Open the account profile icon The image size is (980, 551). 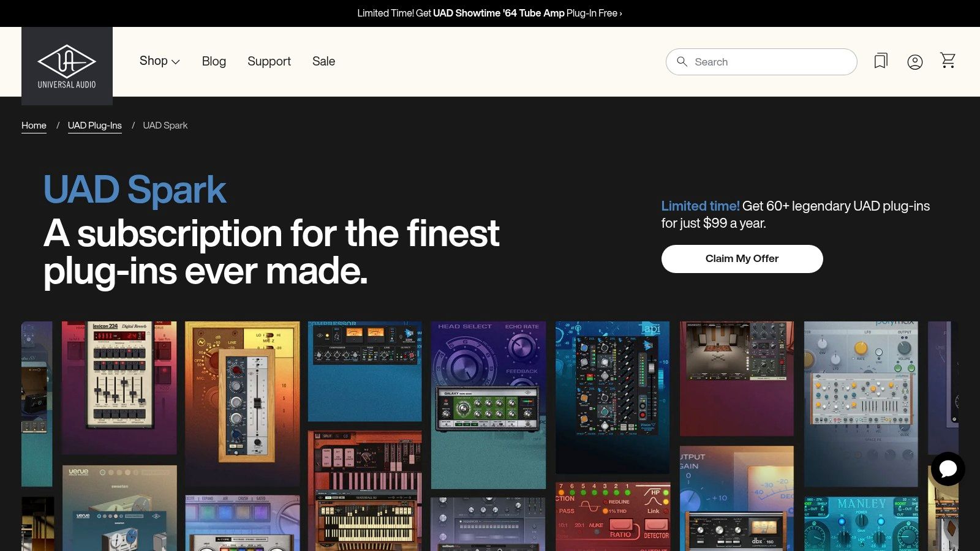point(914,61)
